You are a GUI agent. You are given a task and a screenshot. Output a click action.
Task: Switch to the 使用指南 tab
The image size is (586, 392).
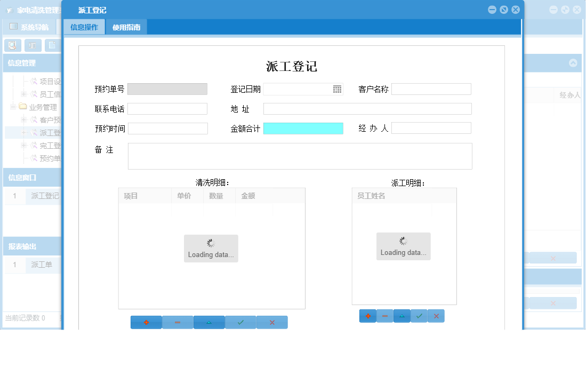tap(126, 26)
